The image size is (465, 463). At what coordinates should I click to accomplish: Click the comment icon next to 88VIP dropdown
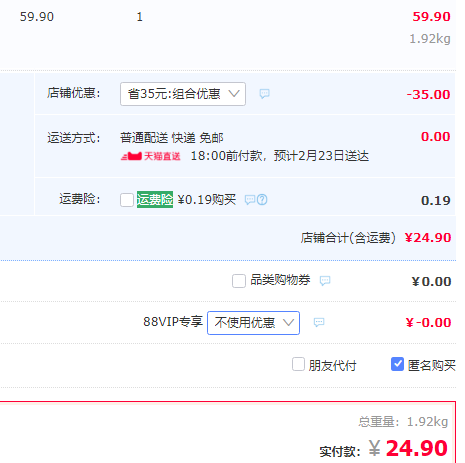click(x=319, y=322)
